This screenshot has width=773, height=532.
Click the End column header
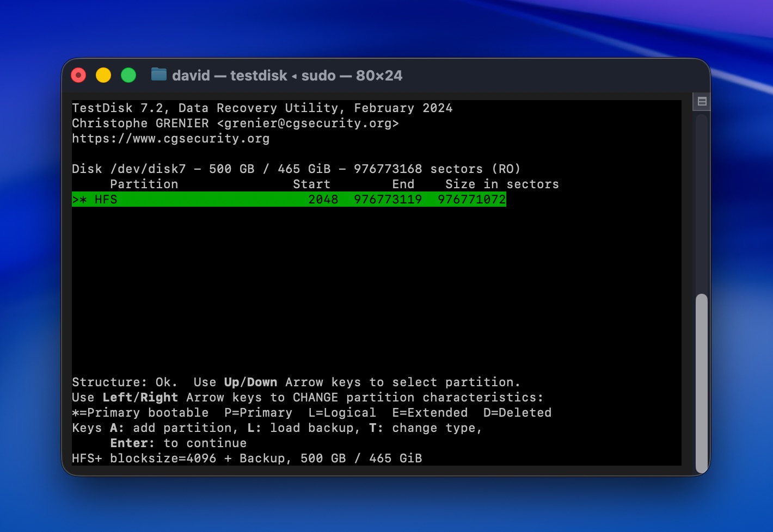(403, 184)
